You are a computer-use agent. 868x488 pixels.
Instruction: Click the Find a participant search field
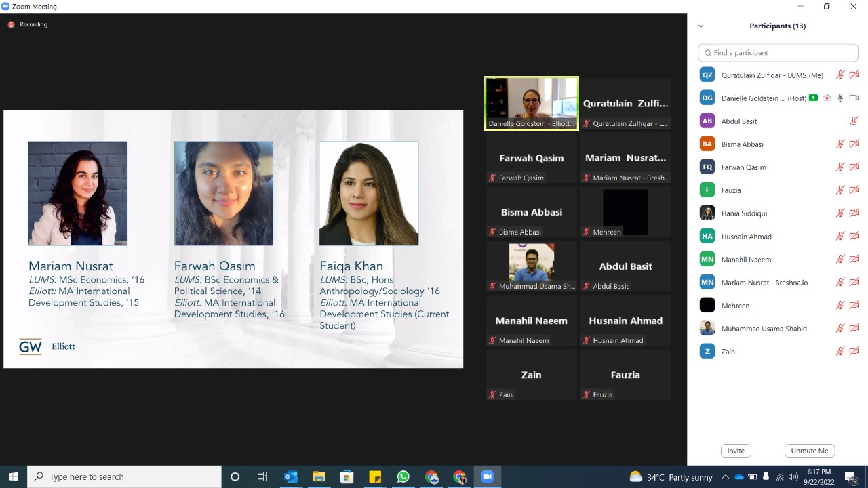coord(778,53)
